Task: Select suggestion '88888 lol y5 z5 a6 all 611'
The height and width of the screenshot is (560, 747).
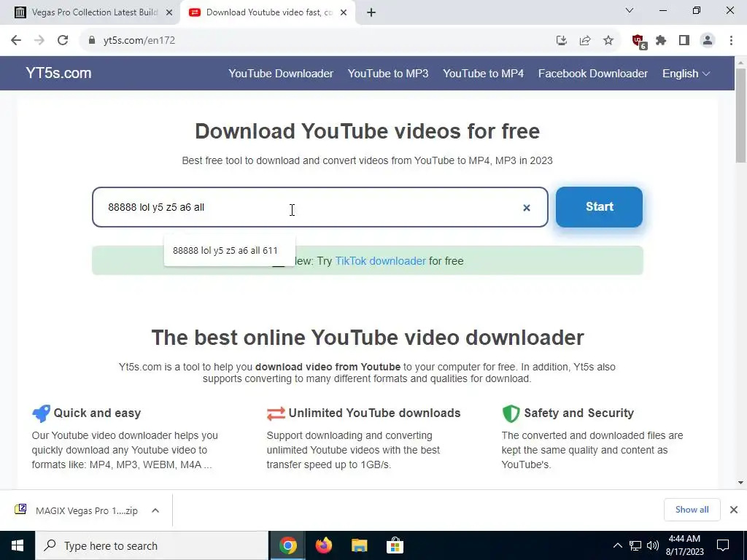Action: (x=229, y=251)
